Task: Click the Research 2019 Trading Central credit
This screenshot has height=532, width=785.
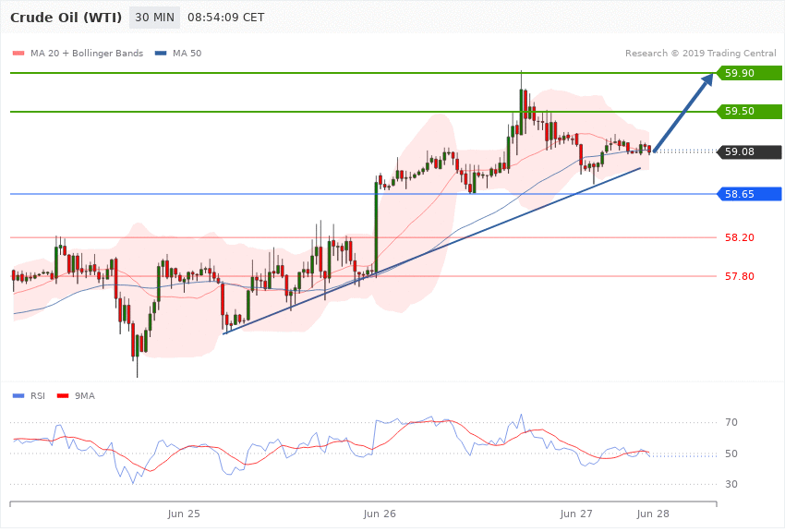Action: [x=700, y=53]
